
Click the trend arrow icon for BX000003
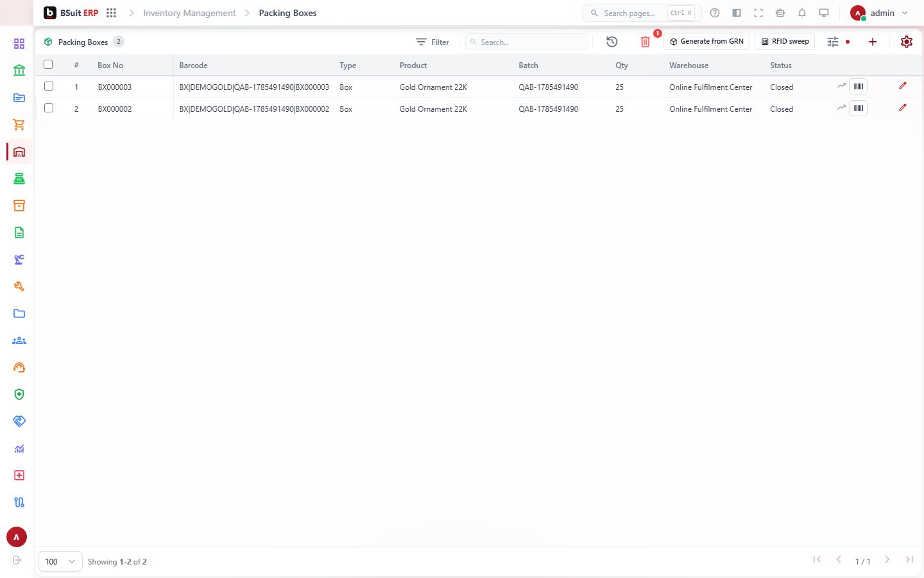pyautogui.click(x=841, y=85)
